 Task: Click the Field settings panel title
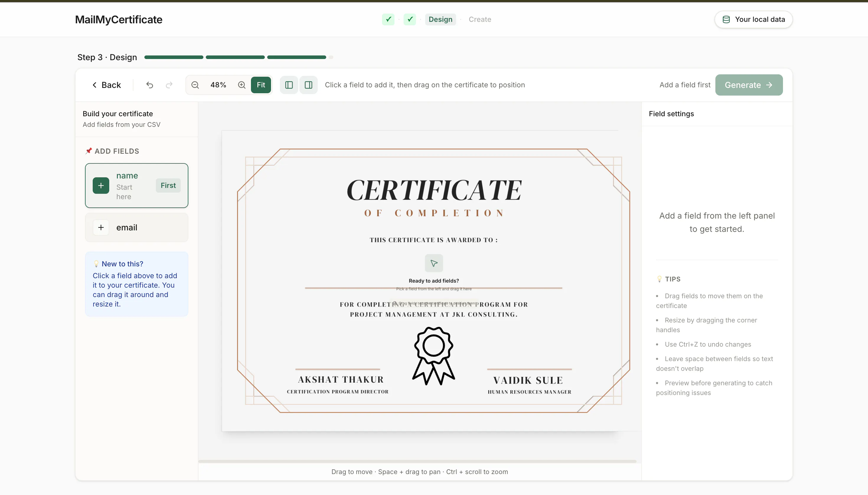coord(671,114)
